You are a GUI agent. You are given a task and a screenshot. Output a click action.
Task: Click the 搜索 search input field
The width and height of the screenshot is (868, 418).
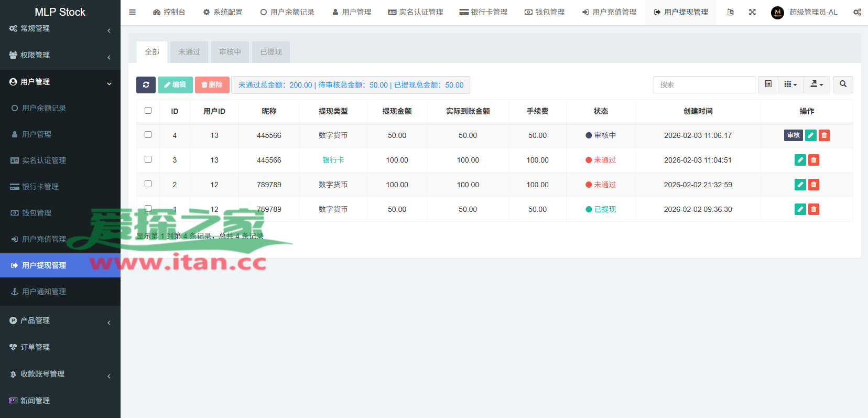tap(704, 84)
